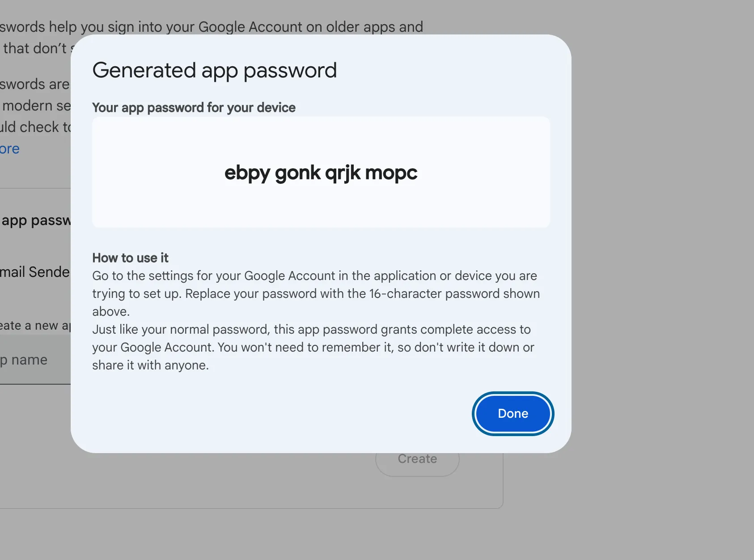Click the 'ebpy' password segment
This screenshot has width=754, height=560.
point(247,173)
